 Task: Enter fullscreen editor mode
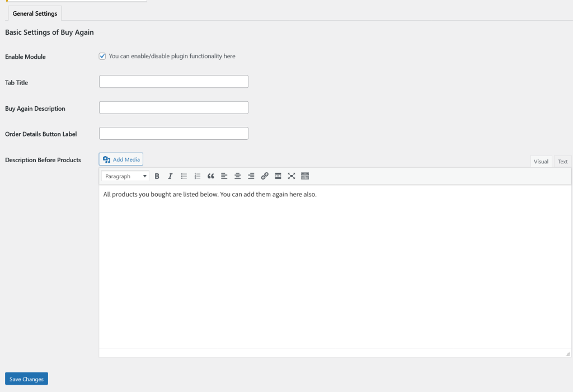pyautogui.click(x=292, y=176)
